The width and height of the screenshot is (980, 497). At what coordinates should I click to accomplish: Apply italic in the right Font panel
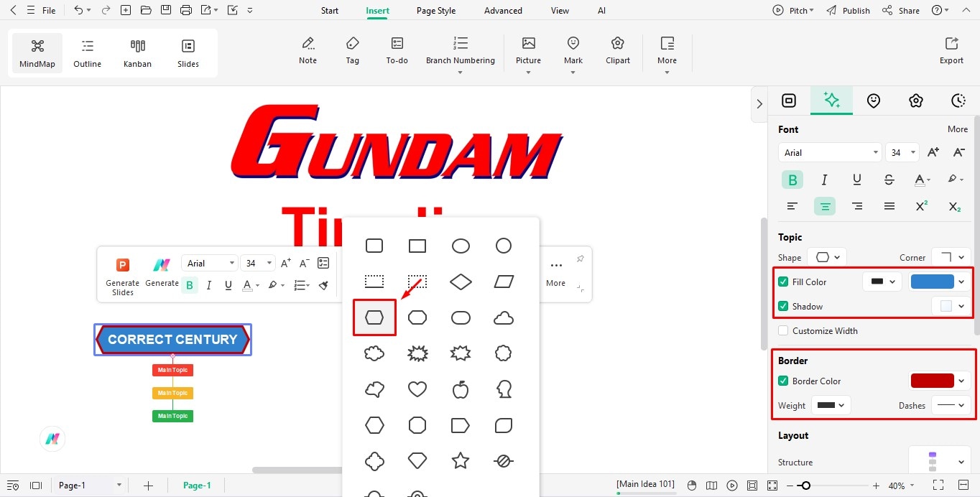coord(825,180)
